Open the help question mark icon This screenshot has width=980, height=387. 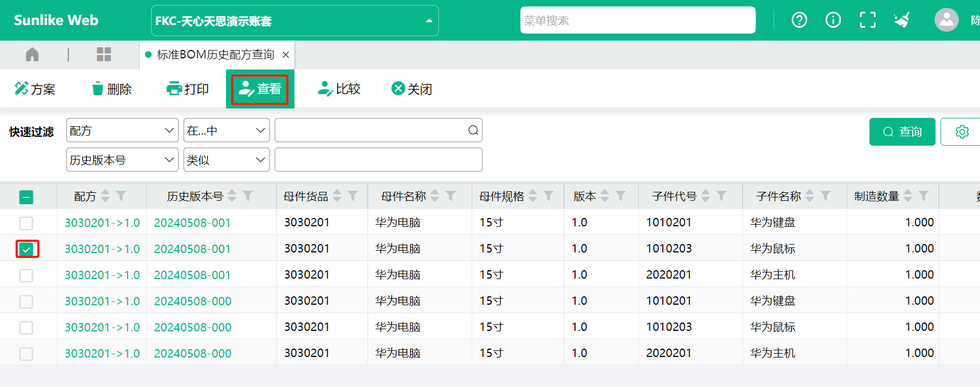point(799,20)
